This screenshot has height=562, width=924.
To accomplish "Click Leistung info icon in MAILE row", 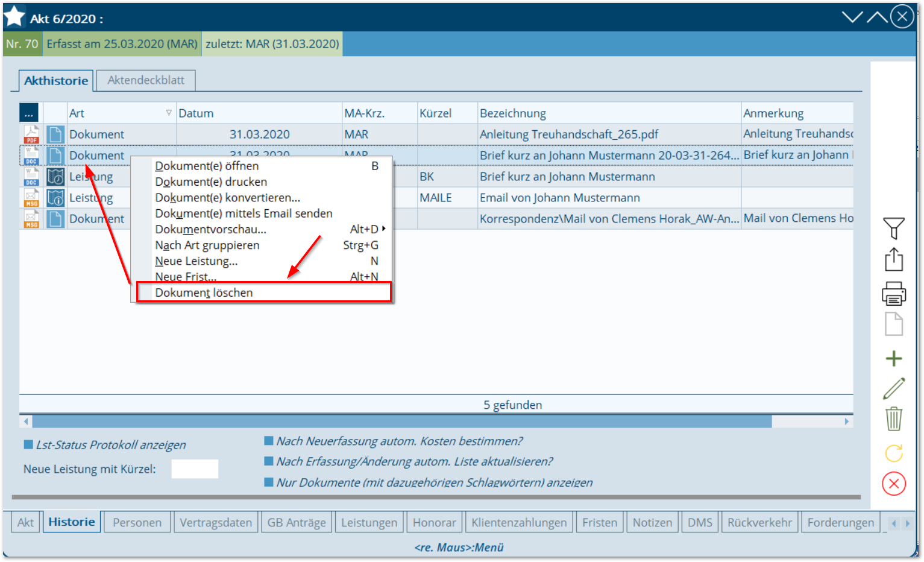I will pos(55,197).
